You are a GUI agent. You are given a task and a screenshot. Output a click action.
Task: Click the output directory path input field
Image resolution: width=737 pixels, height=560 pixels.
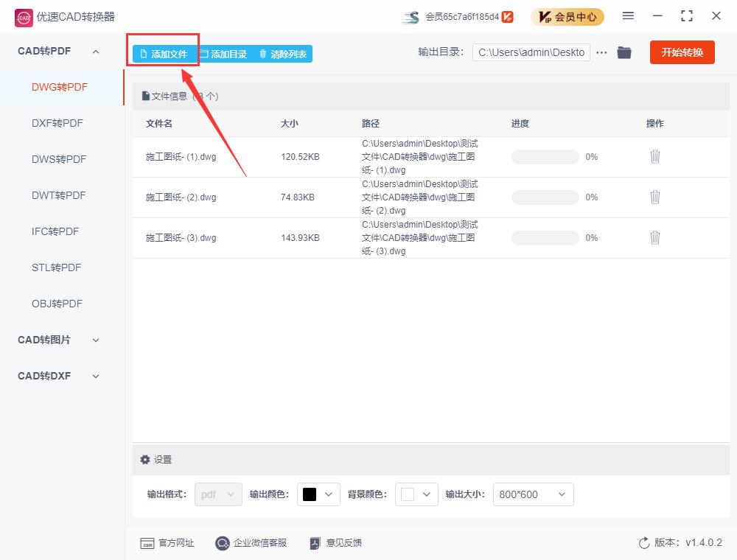click(531, 52)
